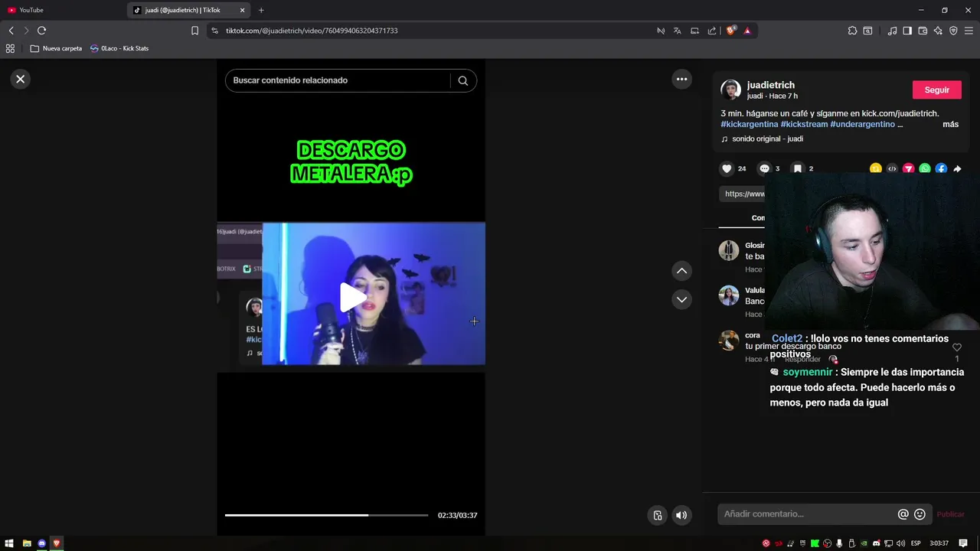The image size is (980, 551).
Task: Open Brave Wallet icon
Action: pyautogui.click(x=923, y=31)
